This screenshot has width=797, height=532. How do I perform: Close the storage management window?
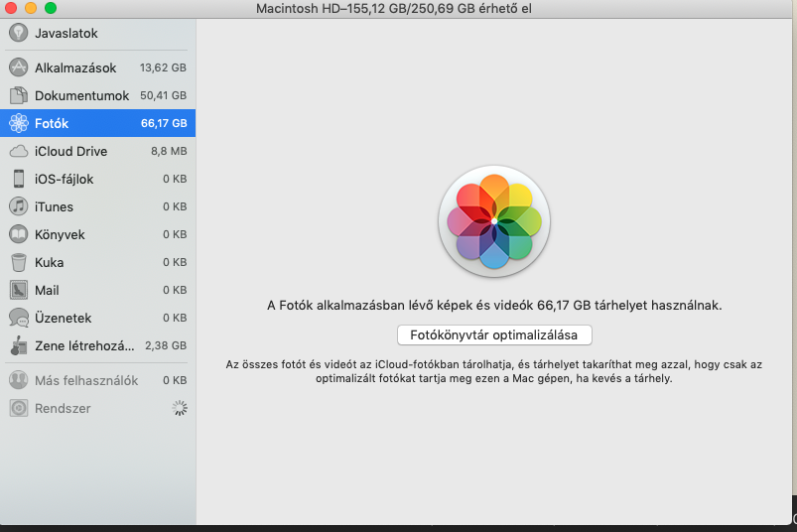11,8
